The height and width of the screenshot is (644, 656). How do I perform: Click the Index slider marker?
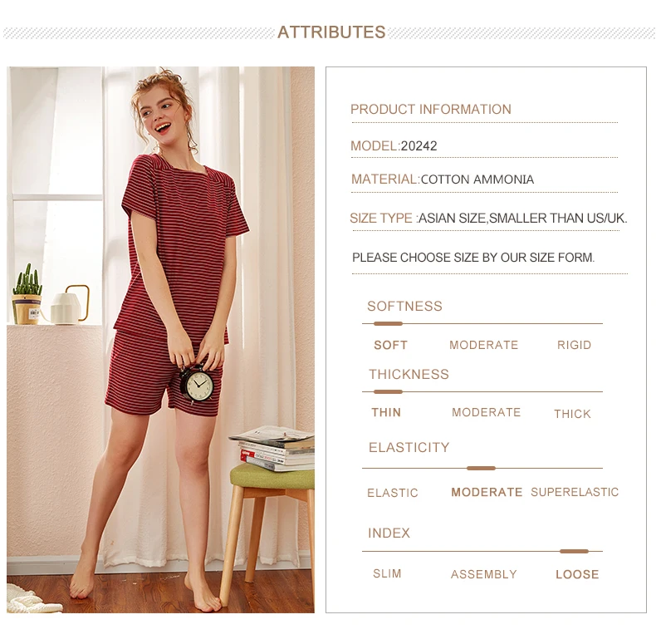coord(574,552)
